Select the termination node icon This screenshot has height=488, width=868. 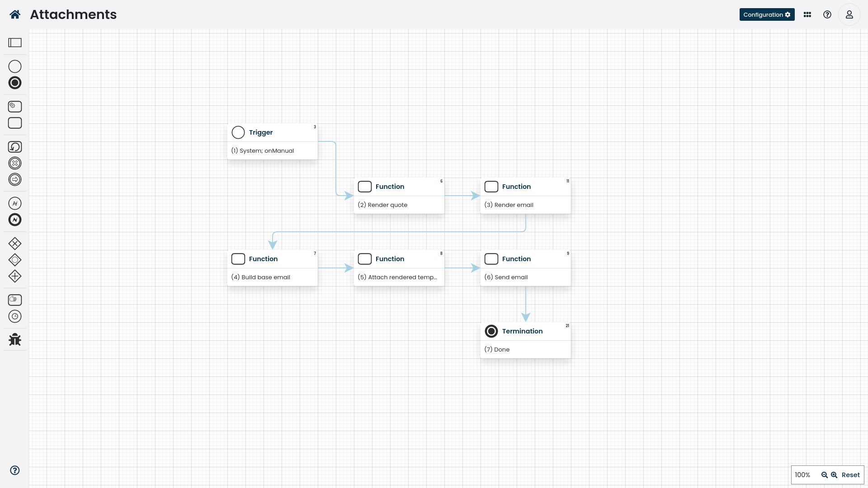[x=491, y=331]
